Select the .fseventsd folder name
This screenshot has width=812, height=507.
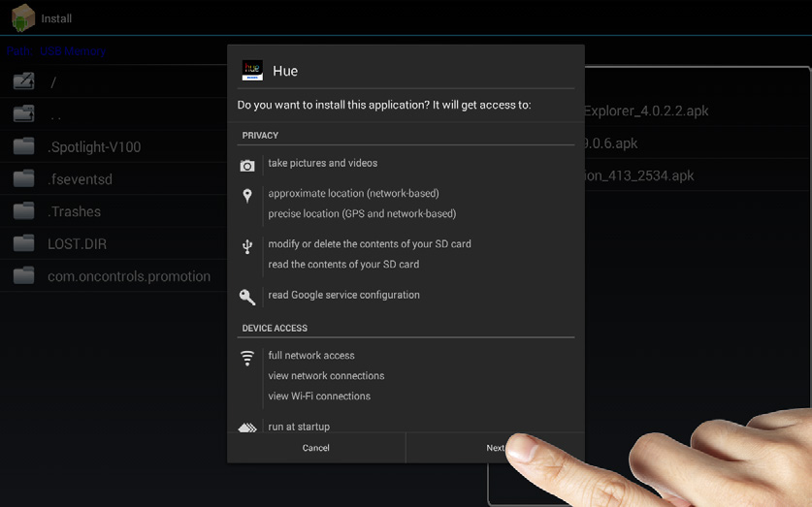[x=80, y=179]
